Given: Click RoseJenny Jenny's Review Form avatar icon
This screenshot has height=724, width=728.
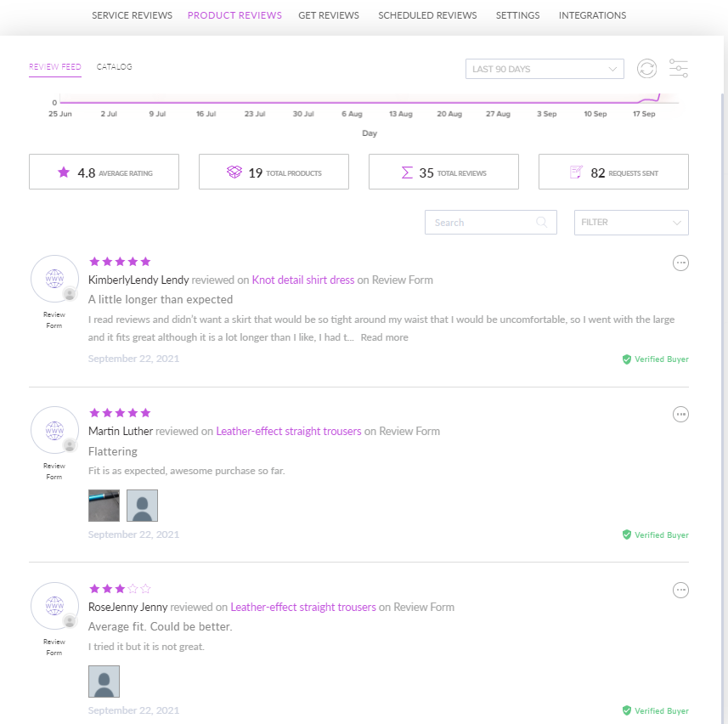Looking at the screenshot, I should tap(54, 606).
